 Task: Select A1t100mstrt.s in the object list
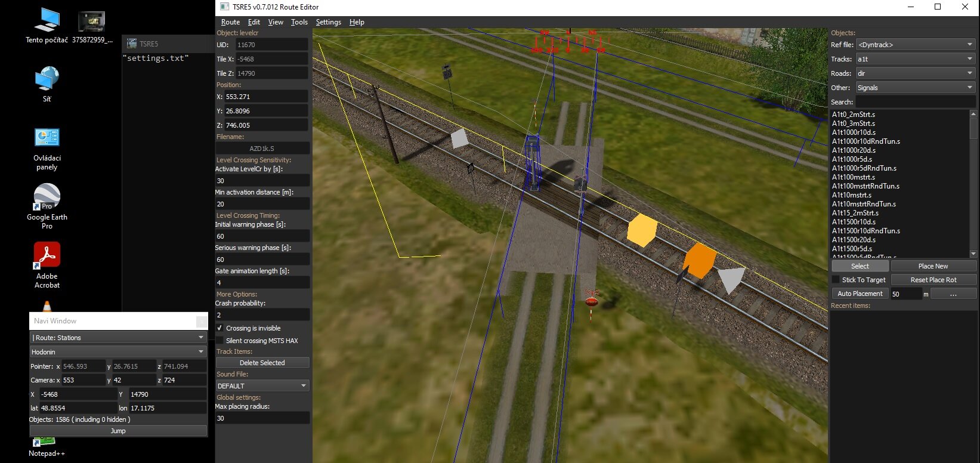854,177
